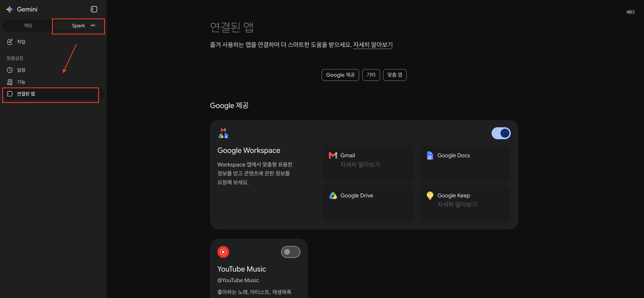Click the Google 제공 section heading

click(229, 106)
